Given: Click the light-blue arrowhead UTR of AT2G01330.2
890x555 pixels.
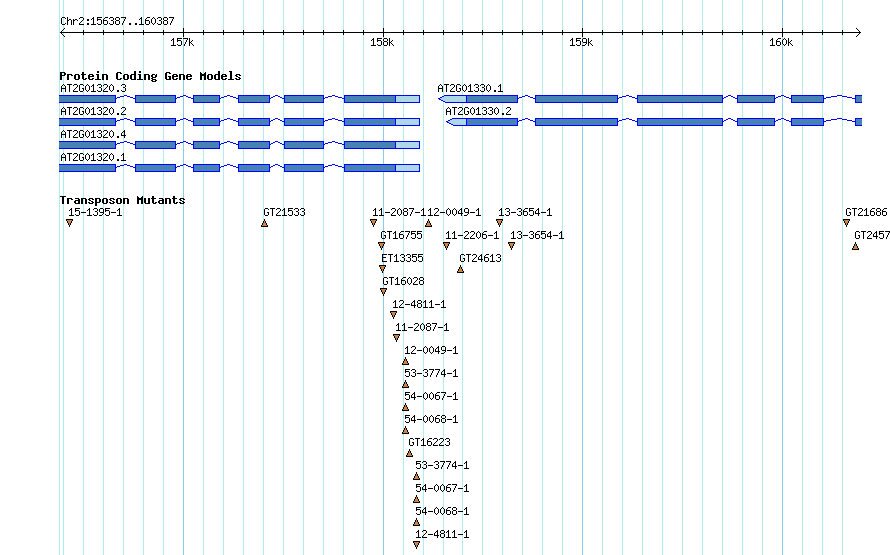Looking at the screenshot, I should [x=457, y=122].
